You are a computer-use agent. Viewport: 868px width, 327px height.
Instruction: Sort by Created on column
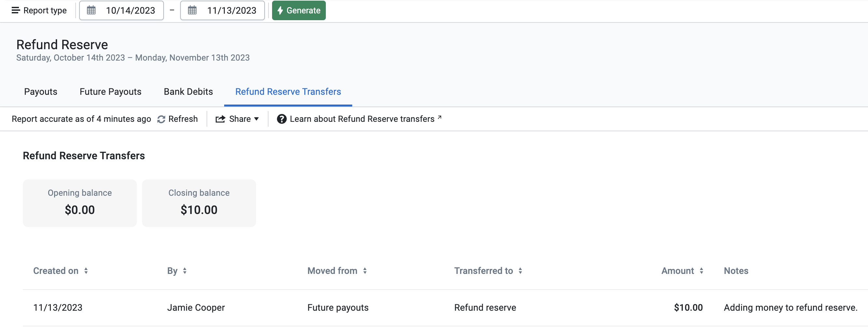tap(61, 271)
